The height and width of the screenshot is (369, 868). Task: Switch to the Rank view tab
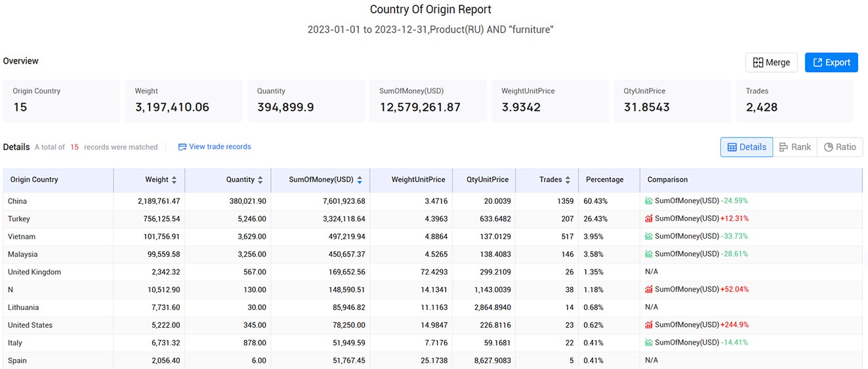point(795,147)
